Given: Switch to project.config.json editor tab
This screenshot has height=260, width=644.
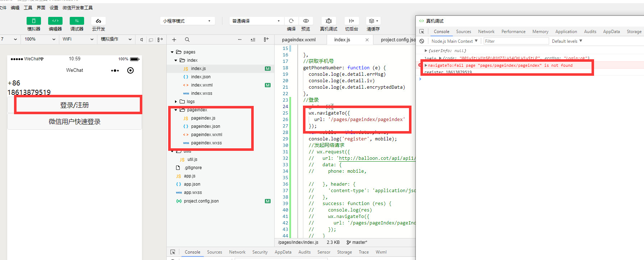Looking at the screenshot, I should pos(398,40).
